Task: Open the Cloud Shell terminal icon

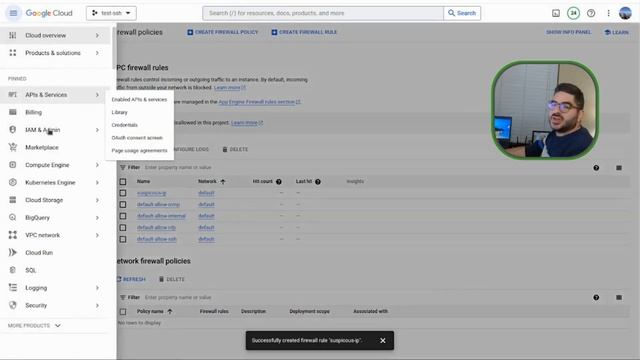Action: point(556,13)
